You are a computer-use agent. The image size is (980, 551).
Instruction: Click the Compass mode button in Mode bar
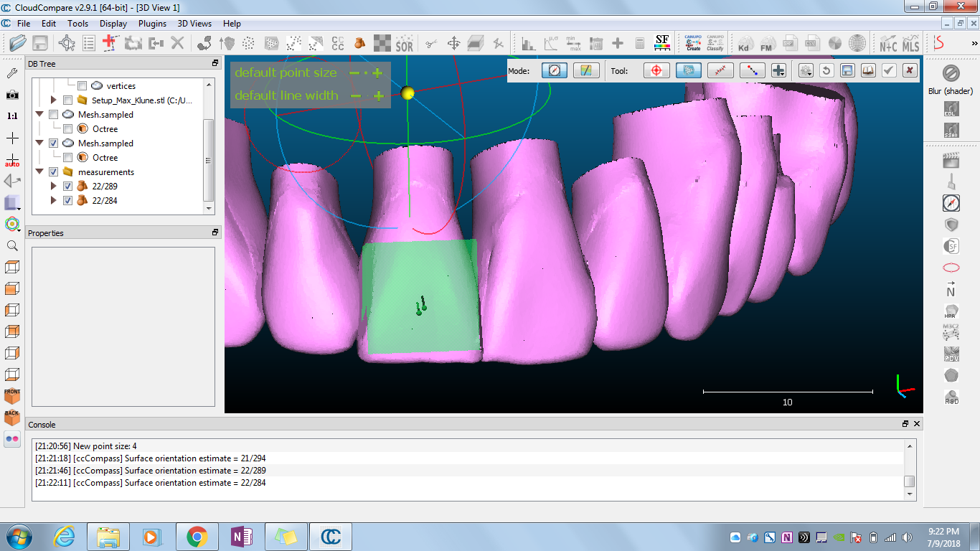coord(554,70)
